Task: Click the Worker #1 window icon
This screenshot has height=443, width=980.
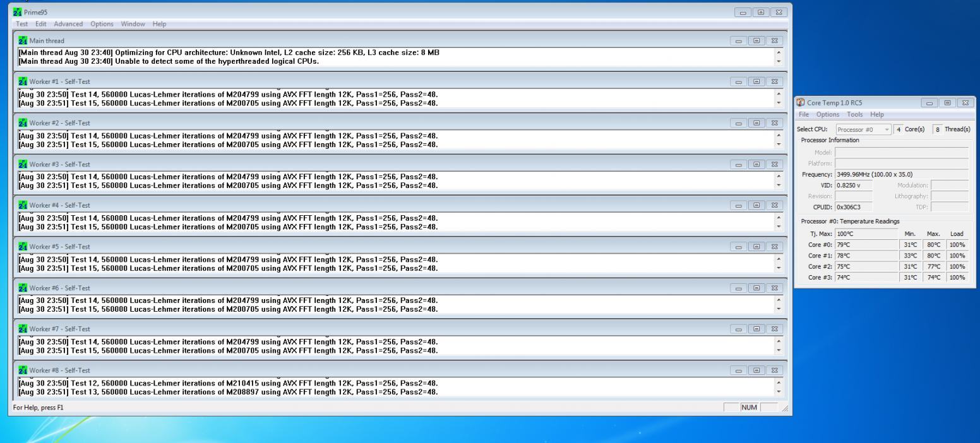Action: [23, 81]
